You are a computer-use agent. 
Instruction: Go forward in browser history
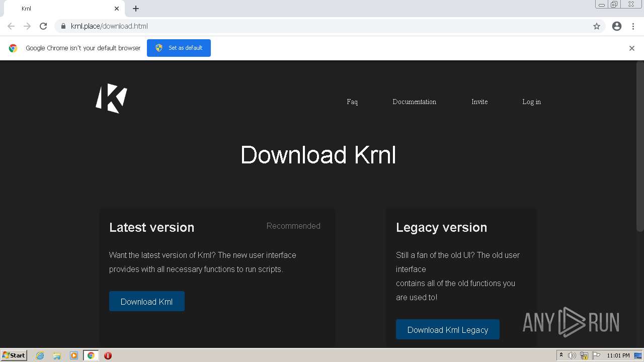point(27,26)
